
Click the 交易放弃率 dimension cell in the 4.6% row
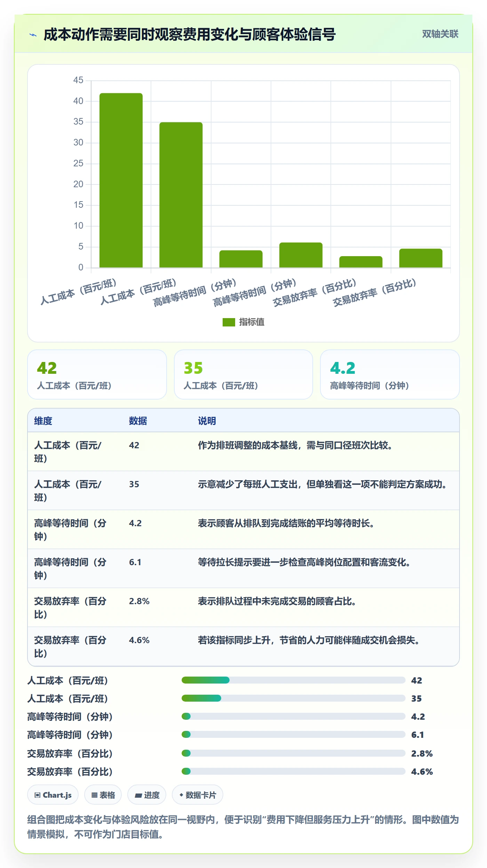click(x=70, y=647)
